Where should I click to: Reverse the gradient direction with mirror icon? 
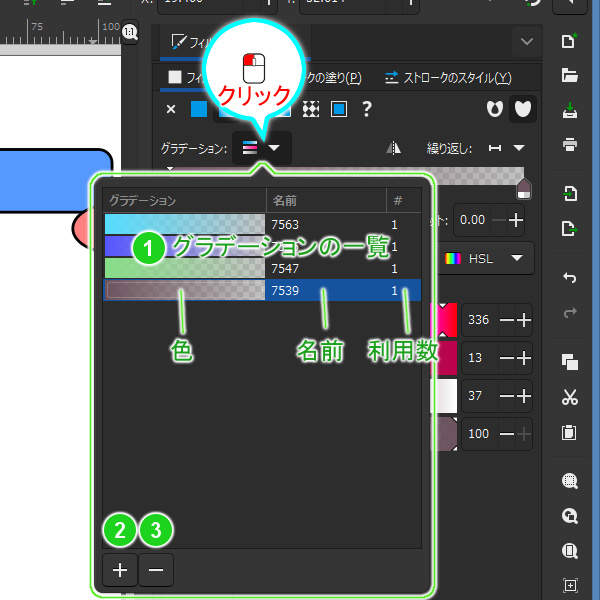tap(393, 148)
